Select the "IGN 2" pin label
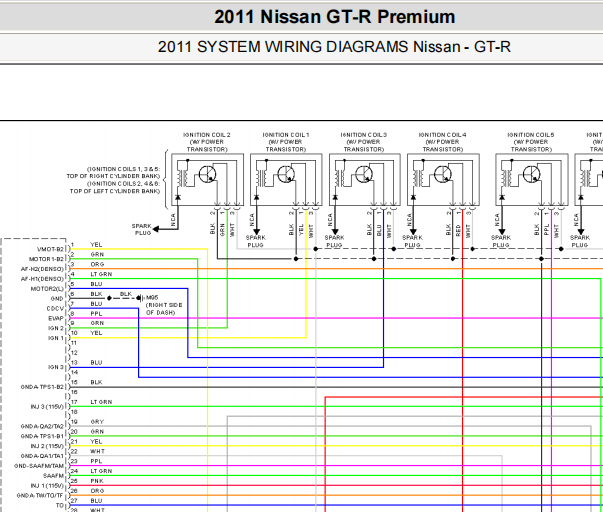Screen dimensions: 603x512 (x=56, y=329)
